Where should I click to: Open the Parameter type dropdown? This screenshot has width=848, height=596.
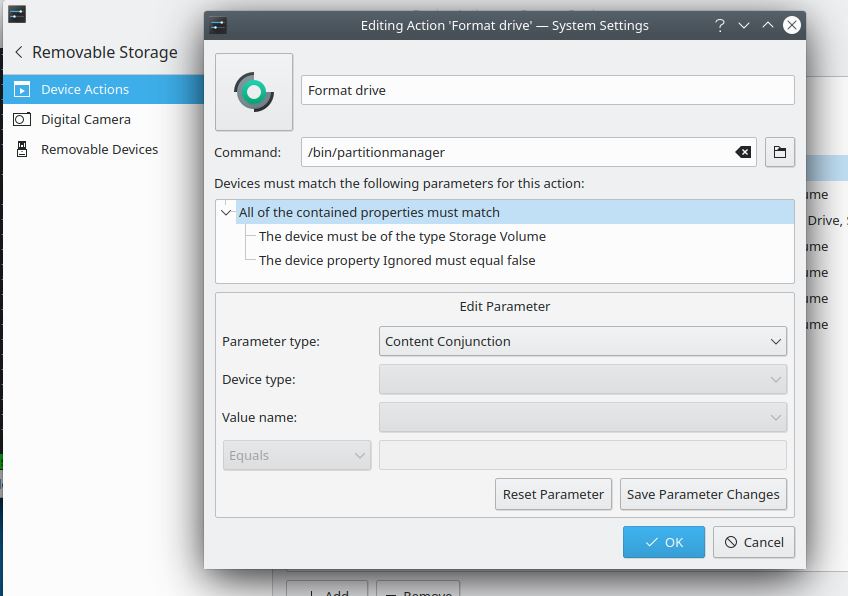click(583, 341)
